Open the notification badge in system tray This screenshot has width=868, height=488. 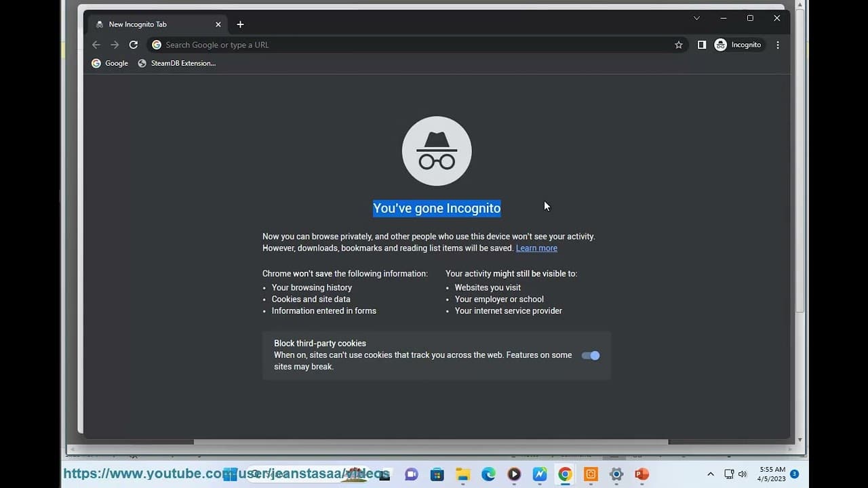pos(794,474)
